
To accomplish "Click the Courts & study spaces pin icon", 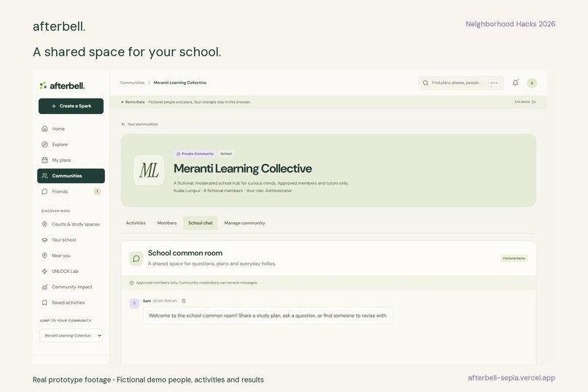I will (x=45, y=224).
